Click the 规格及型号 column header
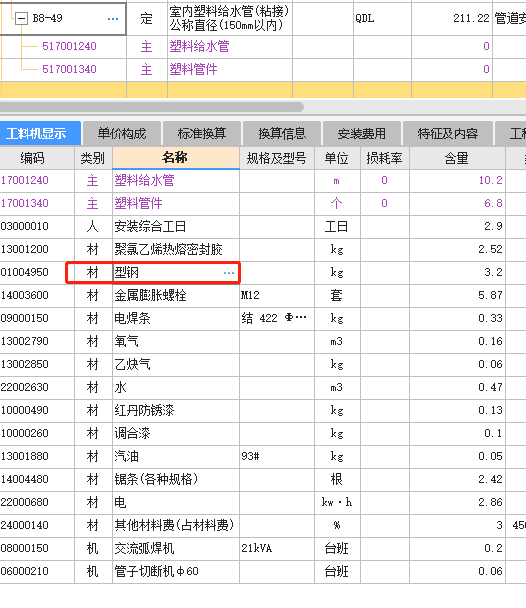Viewport: 526px width, 608px height. (277, 158)
